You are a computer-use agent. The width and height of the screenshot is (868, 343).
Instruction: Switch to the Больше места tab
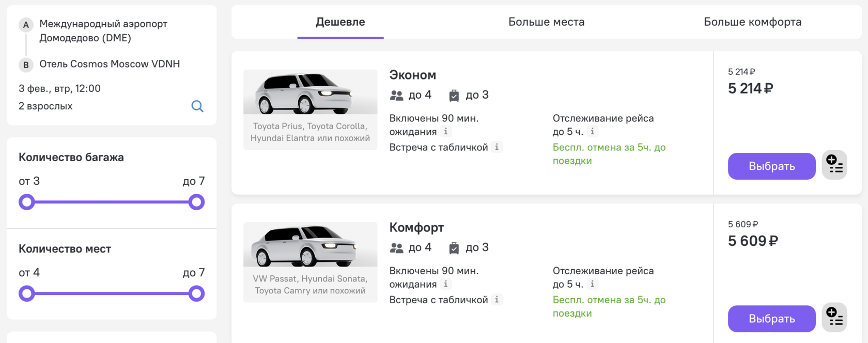(x=546, y=22)
